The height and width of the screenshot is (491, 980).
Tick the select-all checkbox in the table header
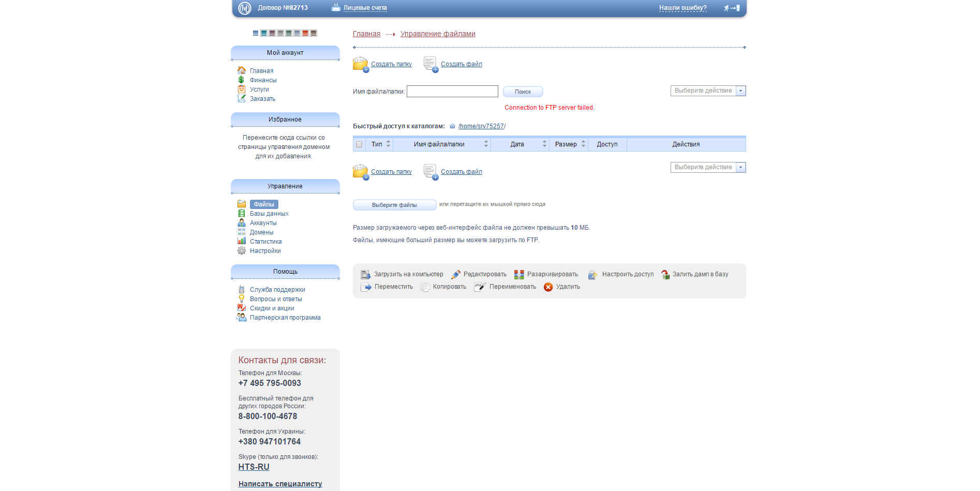click(359, 144)
